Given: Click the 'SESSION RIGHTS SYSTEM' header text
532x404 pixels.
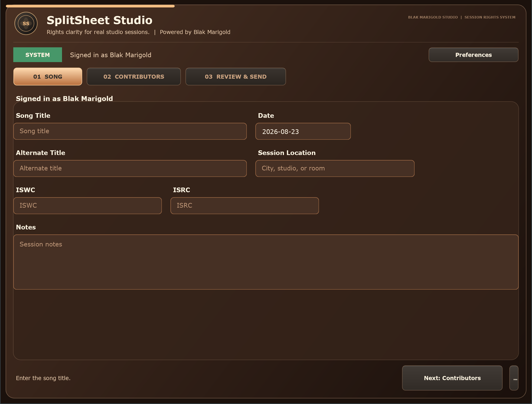Looking at the screenshot, I should pyautogui.click(x=490, y=17).
